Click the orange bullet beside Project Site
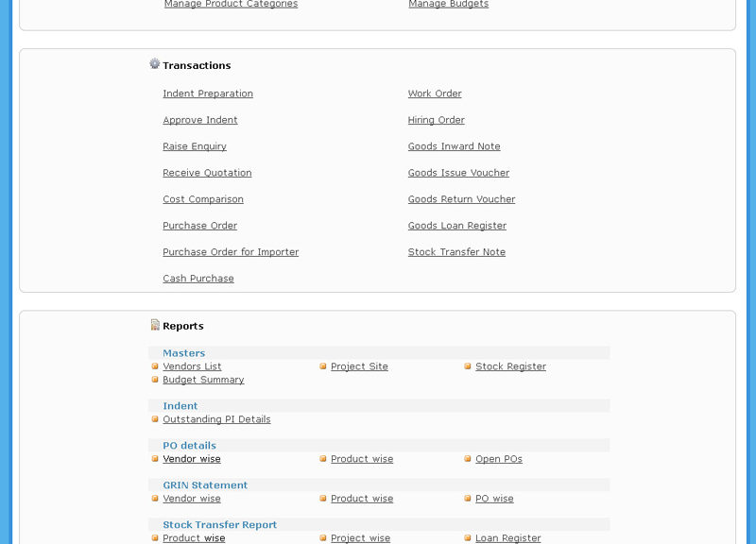The image size is (756, 544). point(323,366)
